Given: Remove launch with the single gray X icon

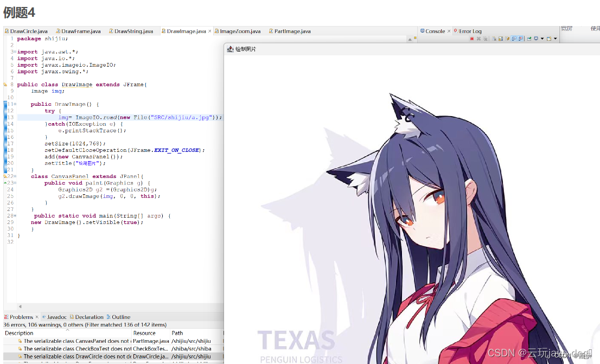Looking at the screenshot, I should pyautogui.click(x=478, y=39).
